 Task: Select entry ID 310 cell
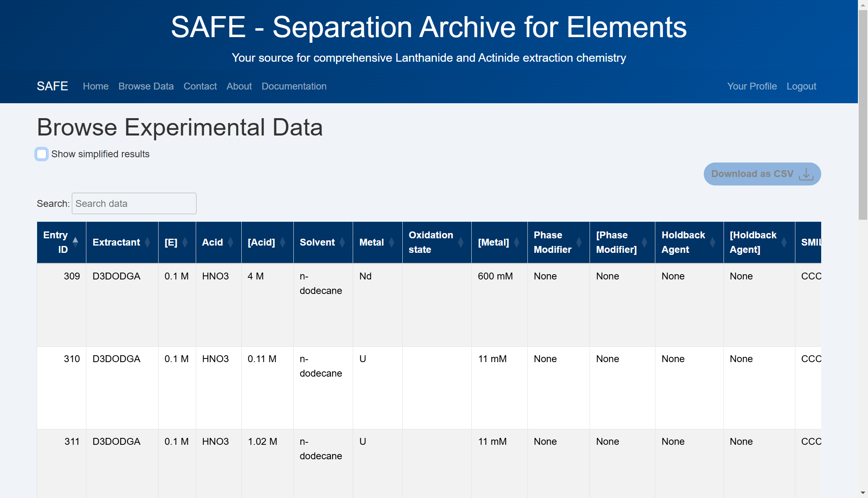click(x=61, y=388)
